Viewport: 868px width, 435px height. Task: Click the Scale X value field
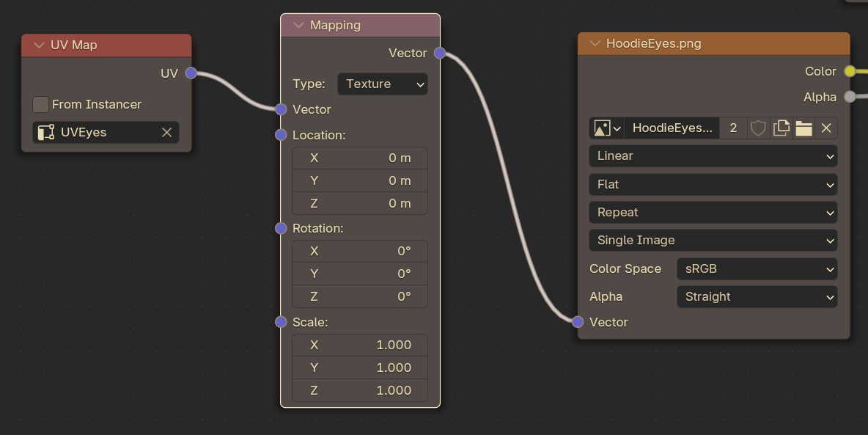(360, 346)
